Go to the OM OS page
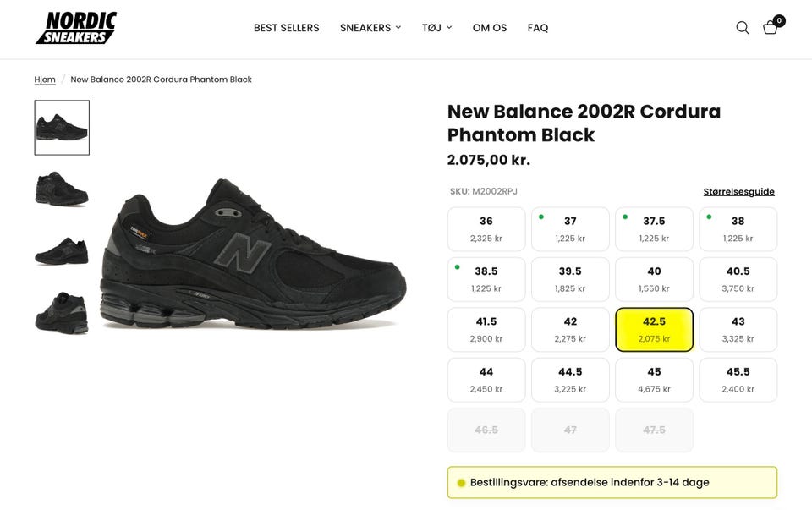Viewport: 812px width, 510px height. [x=490, y=28]
